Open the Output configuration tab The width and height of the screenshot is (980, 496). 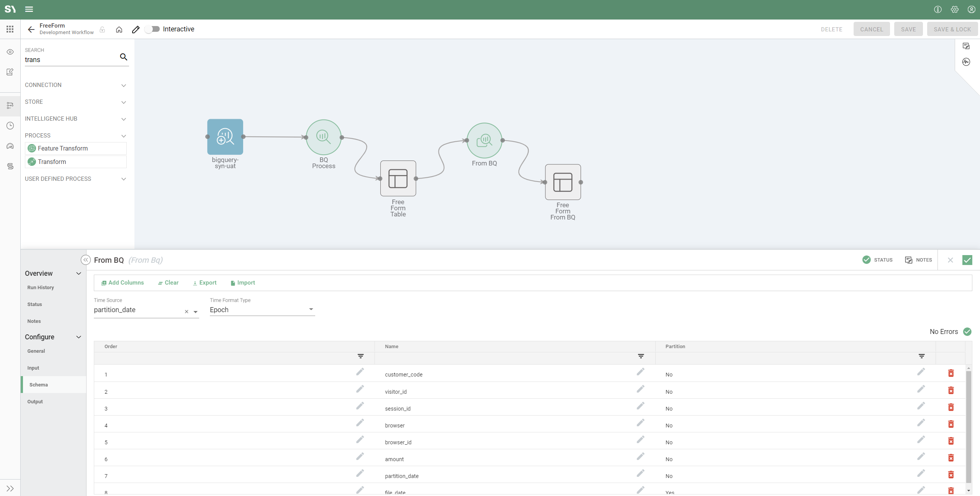(35, 401)
